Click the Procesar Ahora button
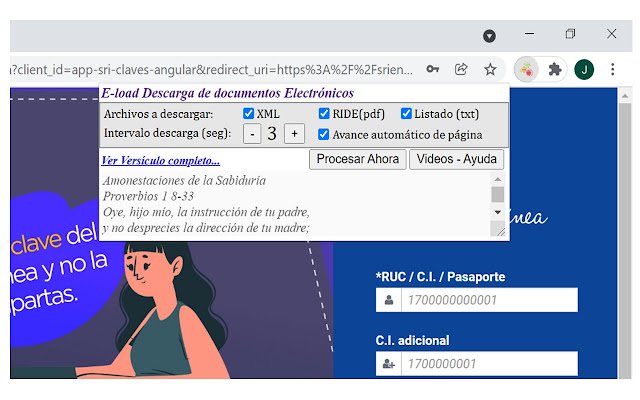Image resolution: width=640 pixels, height=400 pixels. click(x=358, y=159)
